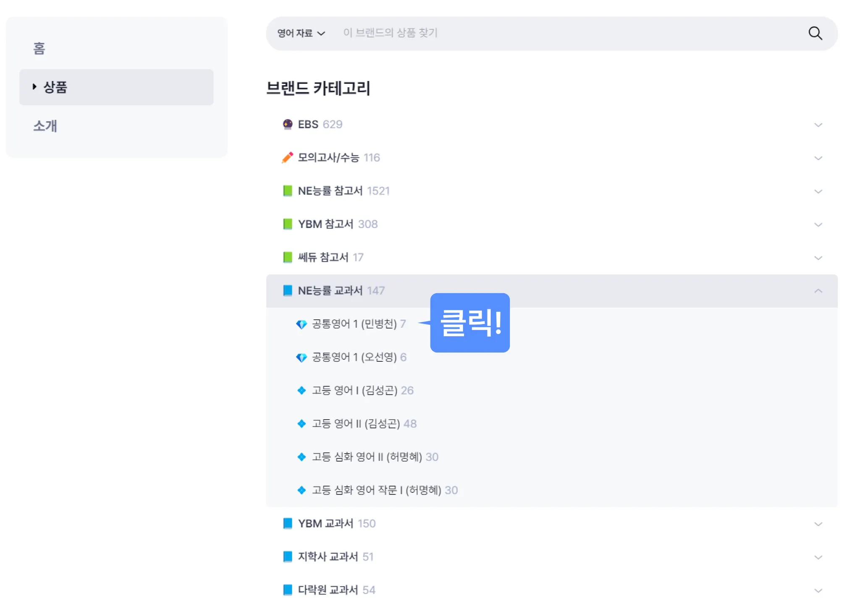Expand the EBS category chevron
The width and height of the screenshot is (860, 616).
tap(818, 125)
